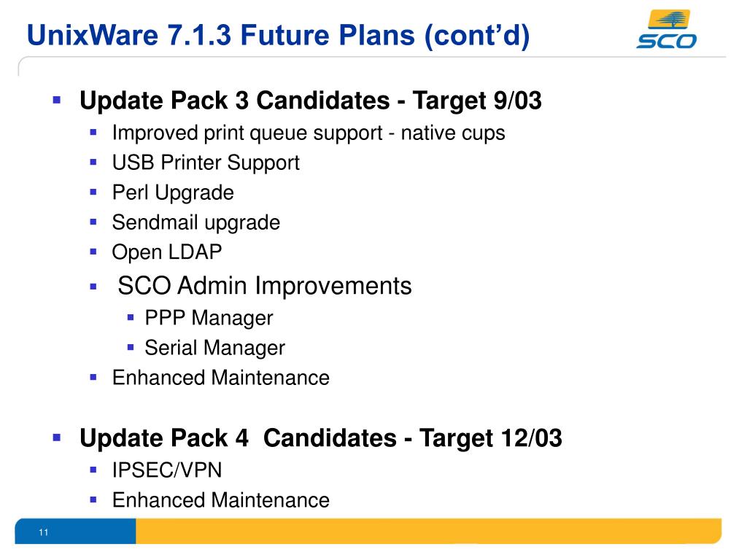Click the Update Pack 4 Candidates heading
The image size is (747, 560).
pos(321,438)
